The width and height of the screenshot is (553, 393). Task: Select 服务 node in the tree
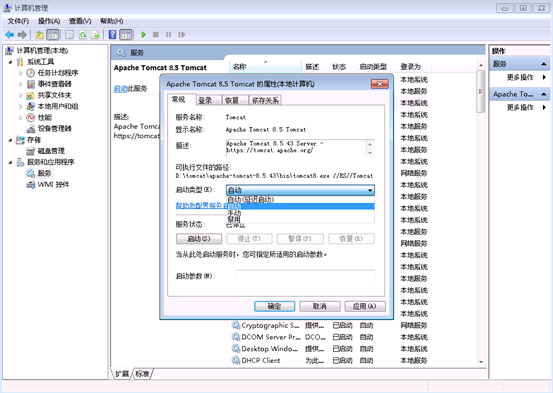coord(44,173)
